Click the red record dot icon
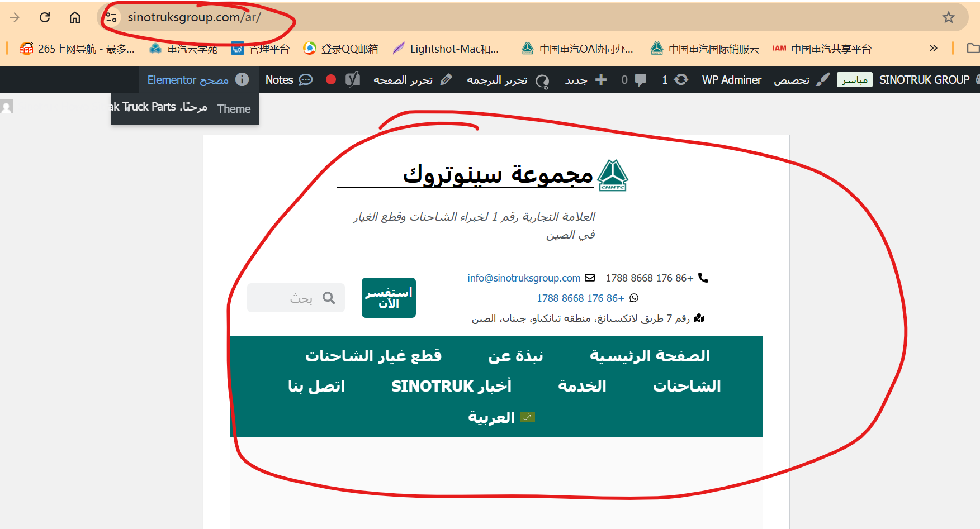980x529 pixels. point(331,79)
